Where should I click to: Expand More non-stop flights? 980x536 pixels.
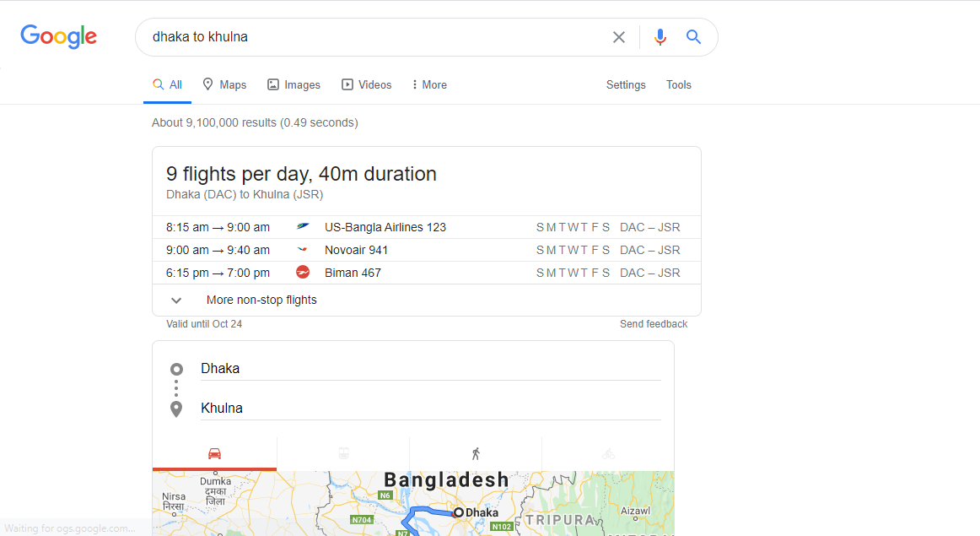(261, 300)
